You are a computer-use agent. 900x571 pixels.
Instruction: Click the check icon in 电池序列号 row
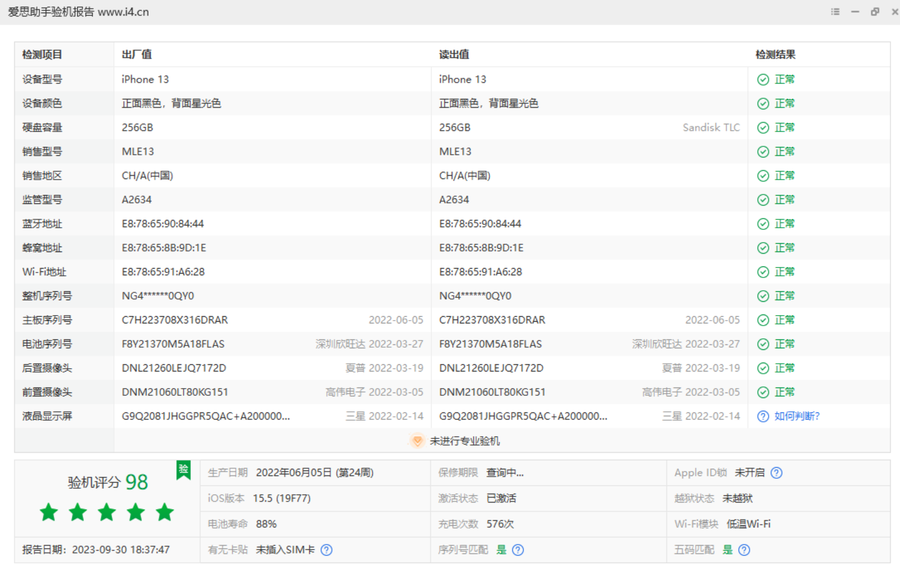[763, 344]
